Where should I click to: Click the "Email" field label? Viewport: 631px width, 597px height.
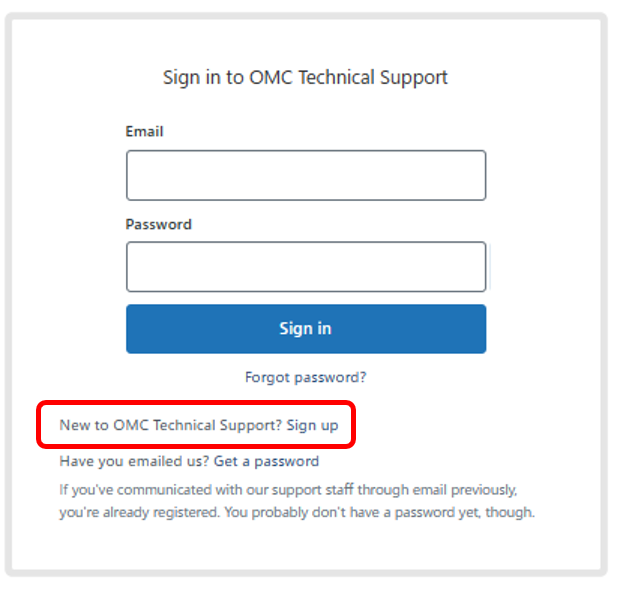pyautogui.click(x=144, y=132)
